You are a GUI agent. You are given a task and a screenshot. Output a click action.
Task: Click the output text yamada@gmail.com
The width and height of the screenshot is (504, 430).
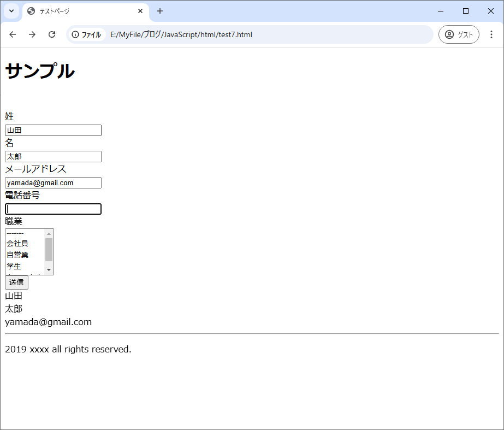48,322
